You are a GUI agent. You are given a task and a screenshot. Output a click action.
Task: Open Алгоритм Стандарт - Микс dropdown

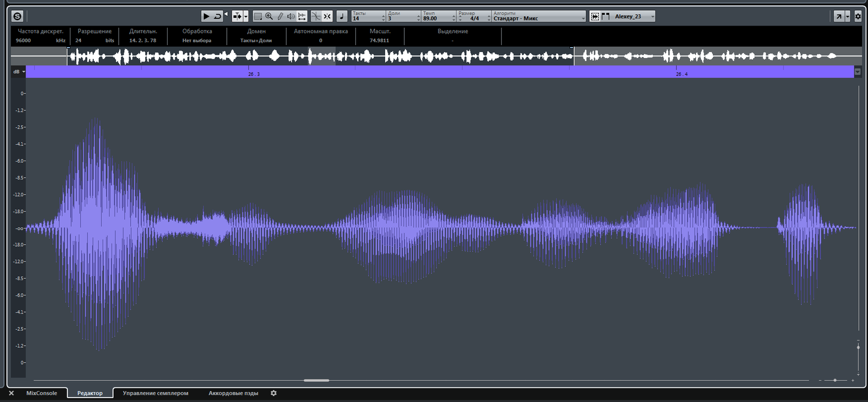pos(539,16)
